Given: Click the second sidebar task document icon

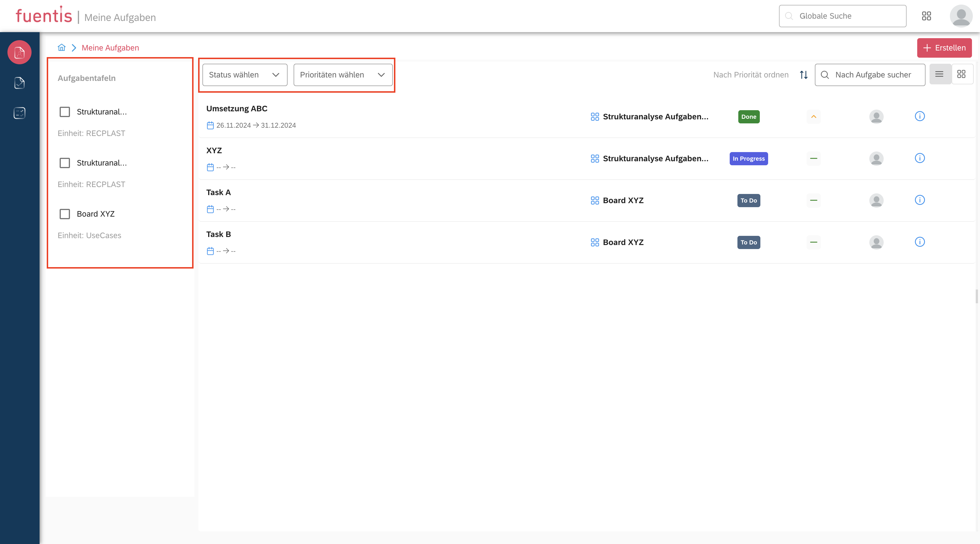Looking at the screenshot, I should point(19,83).
